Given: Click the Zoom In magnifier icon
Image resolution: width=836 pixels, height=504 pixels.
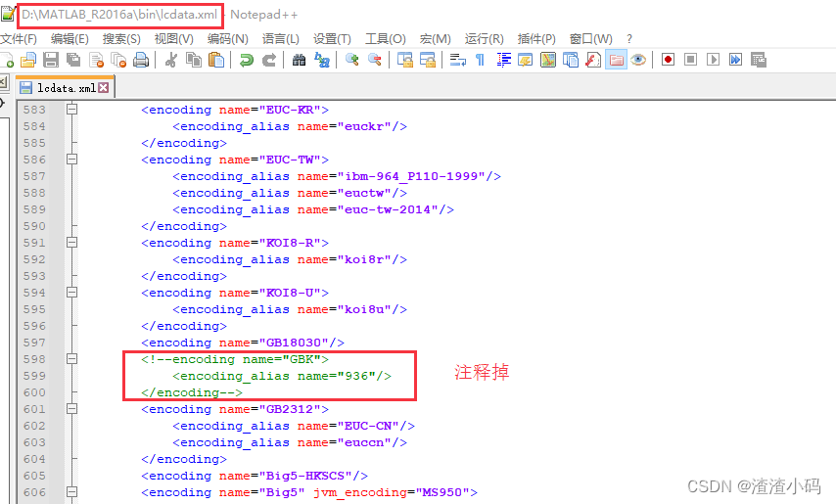Looking at the screenshot, I should click(x=351, y=60).
